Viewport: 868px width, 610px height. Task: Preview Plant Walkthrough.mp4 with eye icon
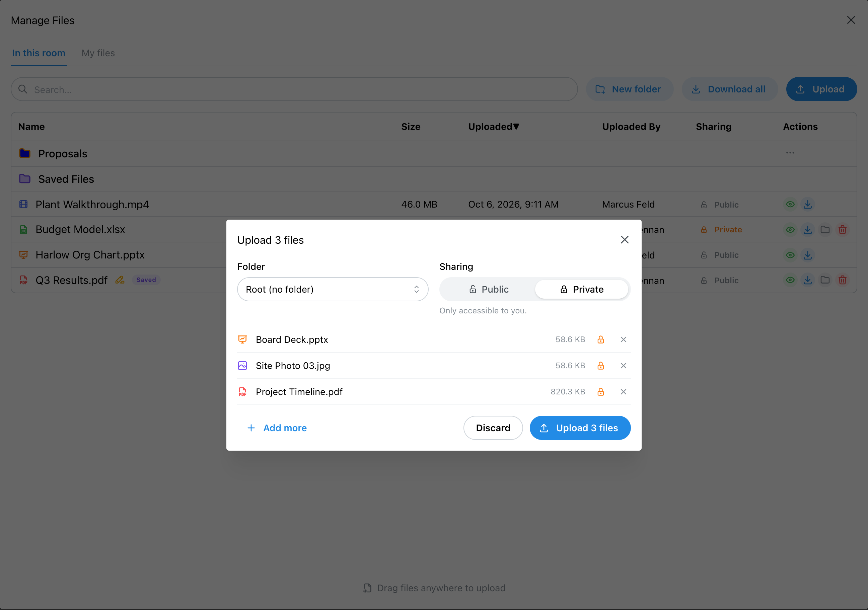[790, 205]
